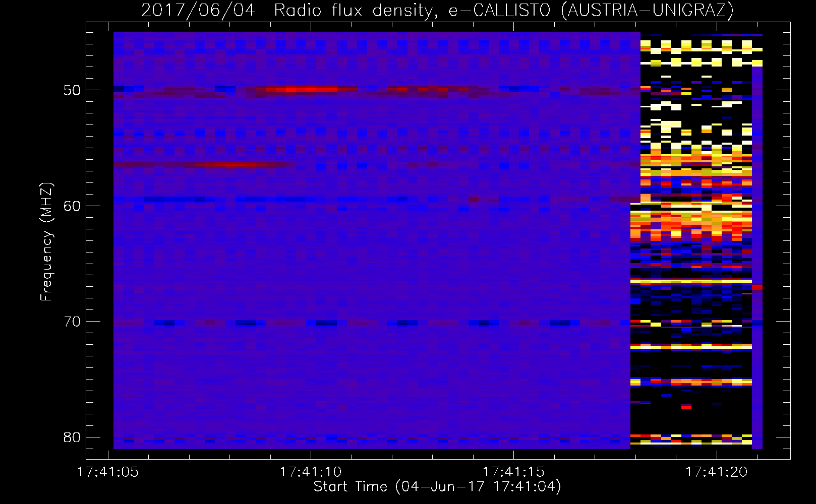
Task: Click the 50 MHz frequency tick label
Action: click(x=72, y=90)
